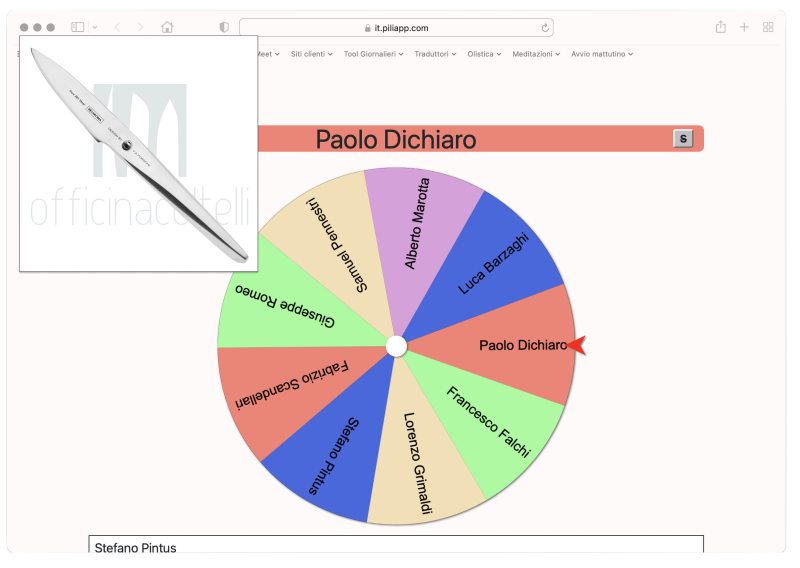Click the white spin hub at wheel center
Image resolution: width=800 pixels, height=568 pixels.
[396, 346]
